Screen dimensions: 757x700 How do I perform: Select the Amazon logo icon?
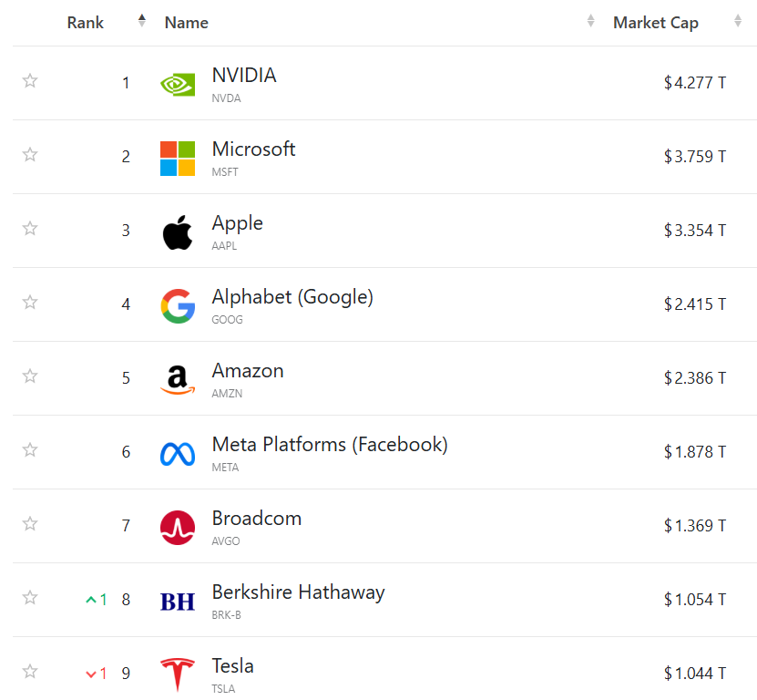[178, 380]
